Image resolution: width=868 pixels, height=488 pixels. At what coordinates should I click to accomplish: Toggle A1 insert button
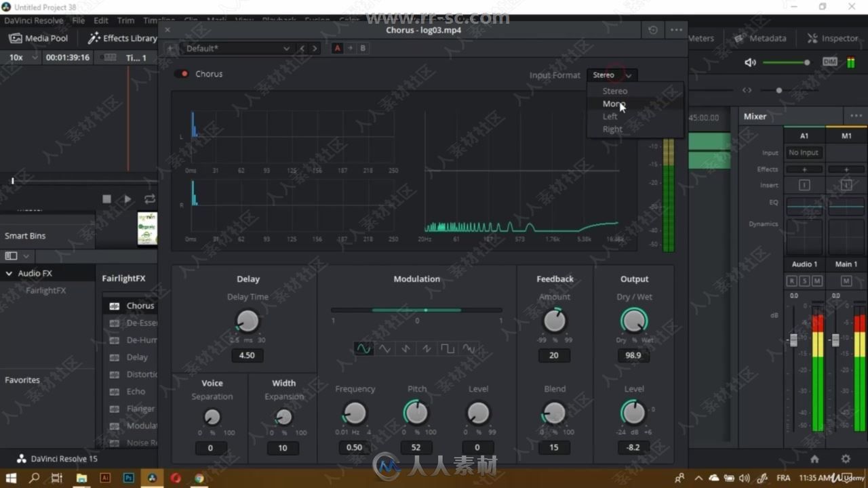(x=804, y=185)
